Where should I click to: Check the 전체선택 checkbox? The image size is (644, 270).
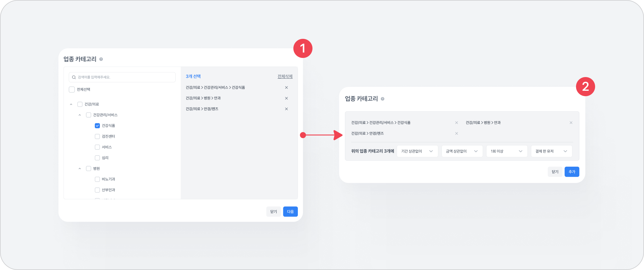(72, 90)
